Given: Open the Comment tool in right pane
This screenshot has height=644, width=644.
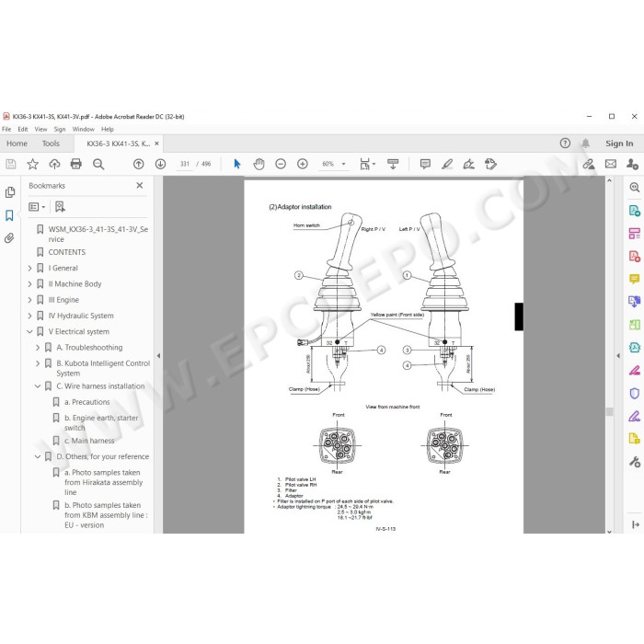Looking at the screenshot, I should coord(634,280).
